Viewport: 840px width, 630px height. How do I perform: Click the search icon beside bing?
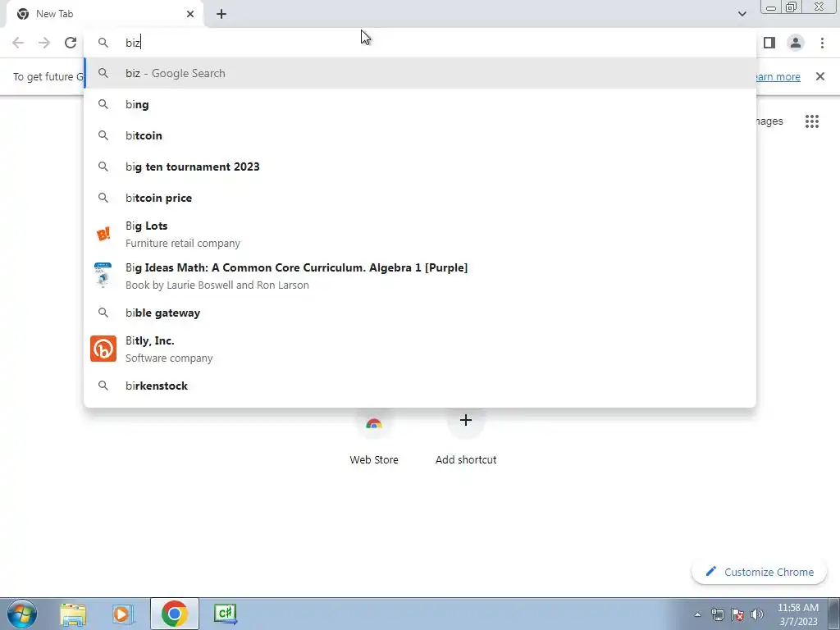[103, 104]
